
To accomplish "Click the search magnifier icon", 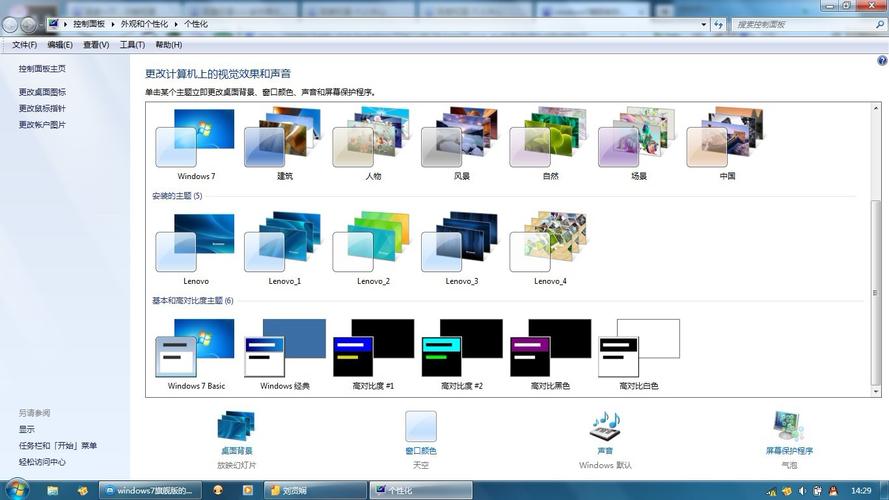I will (x=880, y=24).
